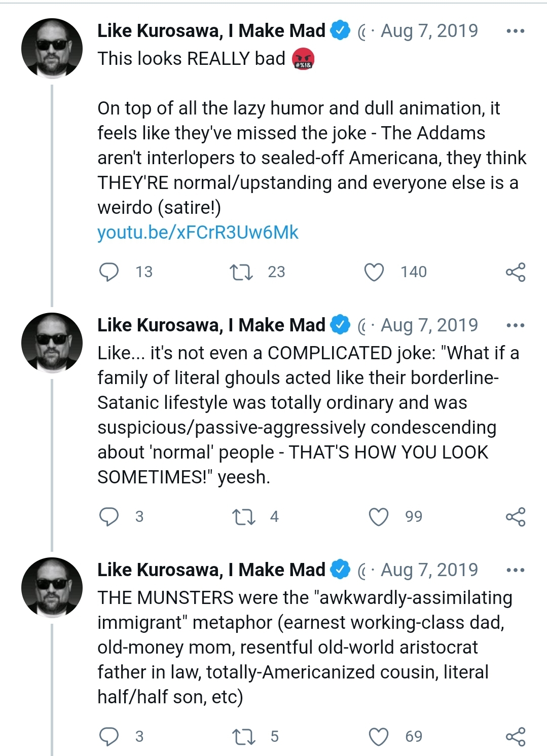Open the first tweet's author profile picture
Screen dimensions: 547x756
(x=52, y=49)
